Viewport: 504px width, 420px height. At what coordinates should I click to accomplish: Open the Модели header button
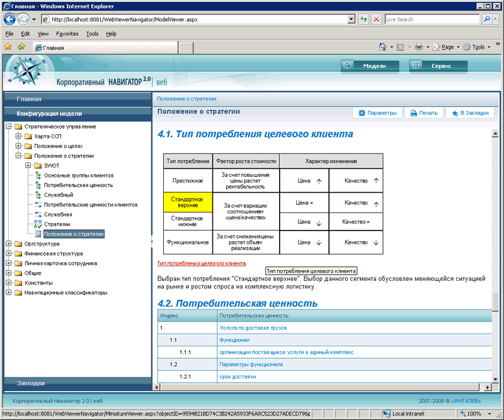coord(370,66)
